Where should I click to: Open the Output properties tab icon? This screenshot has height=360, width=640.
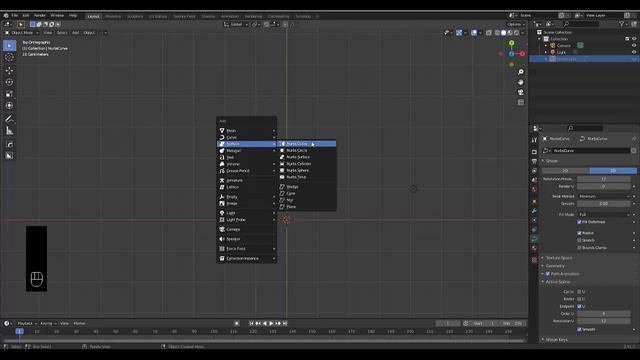[x=534, y=161]
